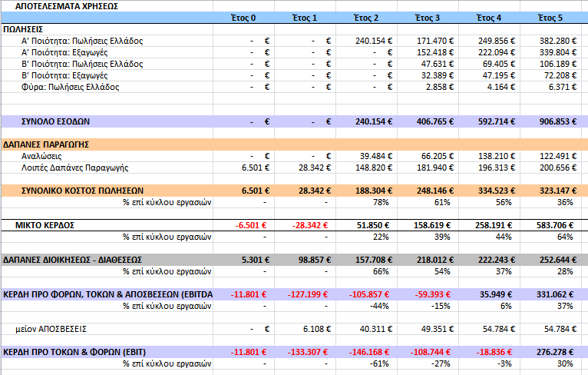Select row label Α' Ποιότητα: Εξαγωγές
The image size is (588, 375).
coord(64,52)
